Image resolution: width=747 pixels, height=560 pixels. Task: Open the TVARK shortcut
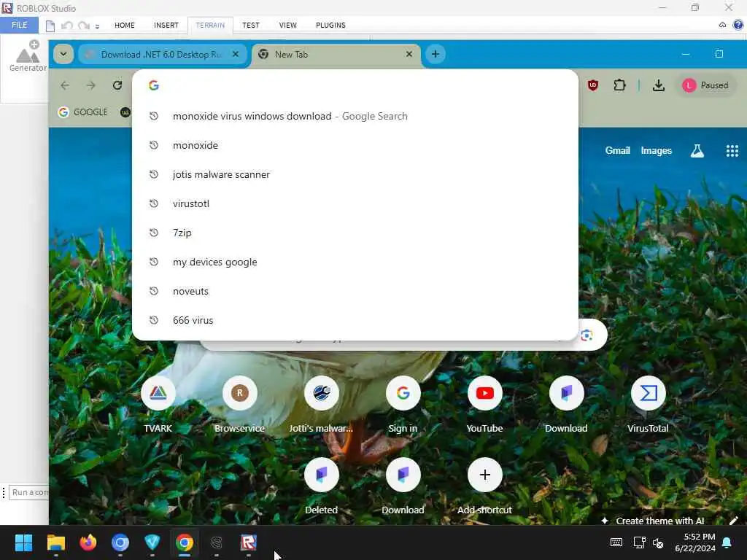(158, 405)
